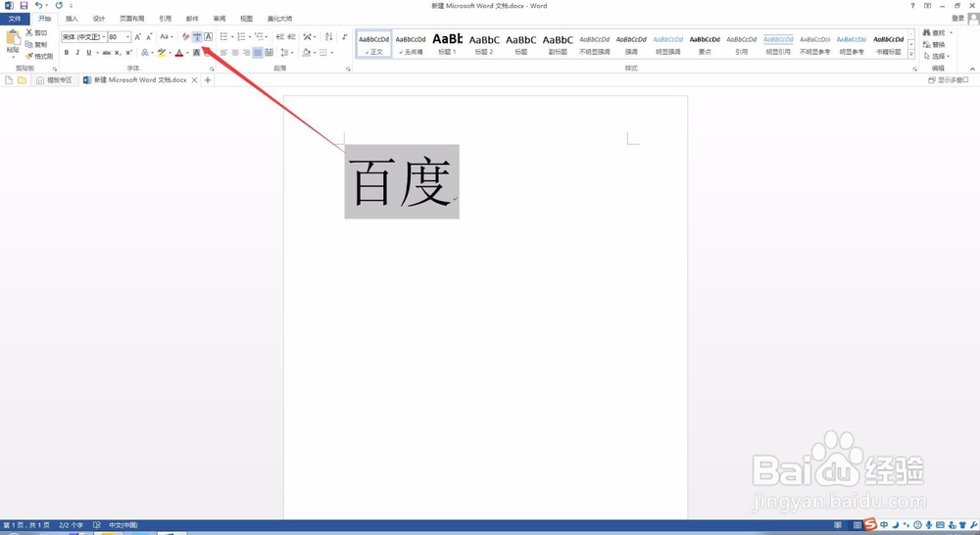Image resolution: width=980 pixels, height=535 pixels.
Task: Toggle justified alignment
Action: pyautogui.click(x=258, y=53)
